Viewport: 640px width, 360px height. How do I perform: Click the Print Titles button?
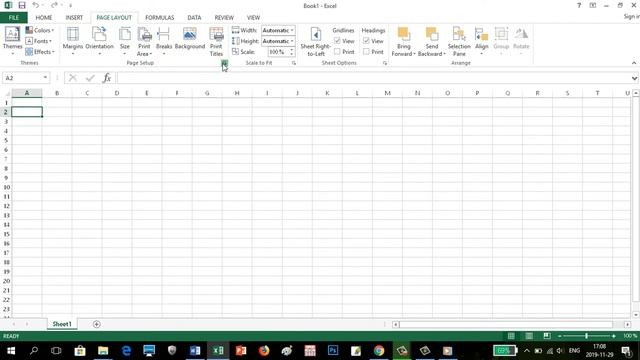(x=216, y=41)
